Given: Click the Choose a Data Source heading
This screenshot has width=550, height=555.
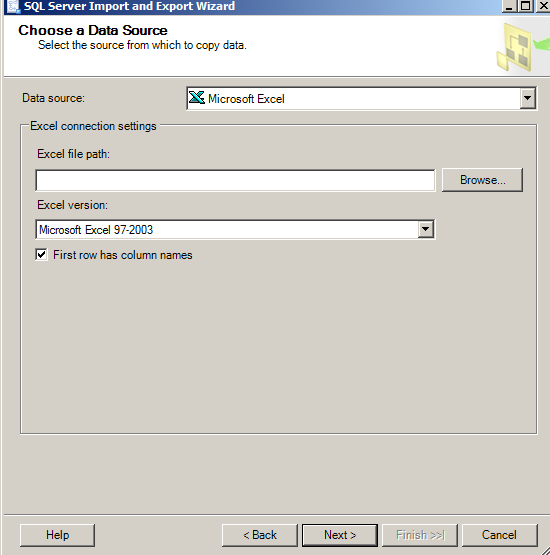Looking at the screenshot, I should click(x=93, y=30).
